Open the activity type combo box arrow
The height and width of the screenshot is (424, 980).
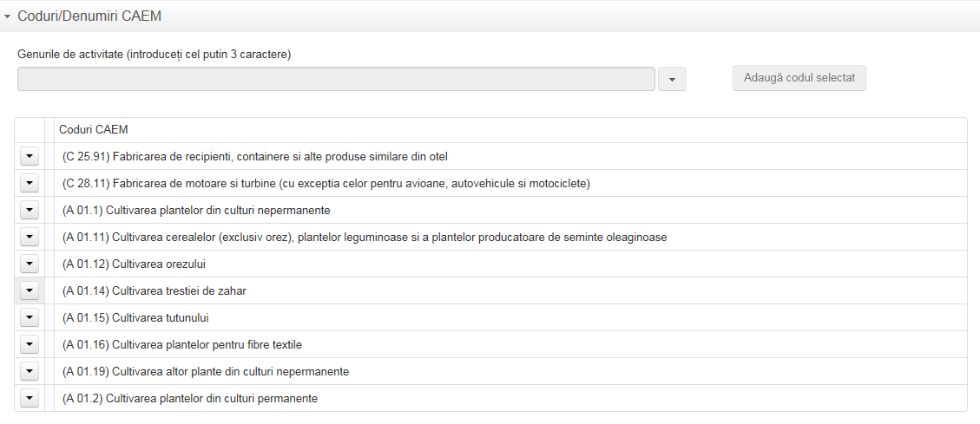pyautogui.click(x=672, y=79)
